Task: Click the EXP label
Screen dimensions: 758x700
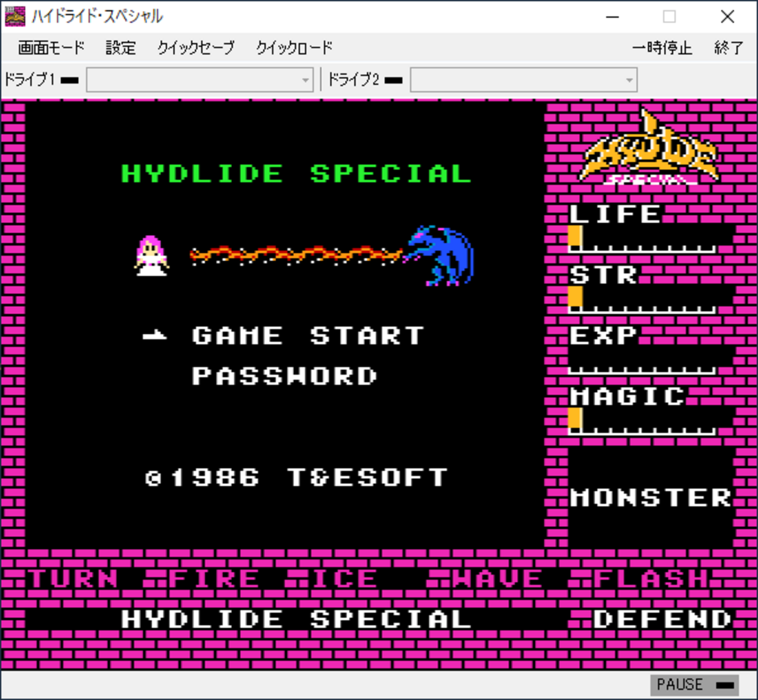Action: point(603,335)
